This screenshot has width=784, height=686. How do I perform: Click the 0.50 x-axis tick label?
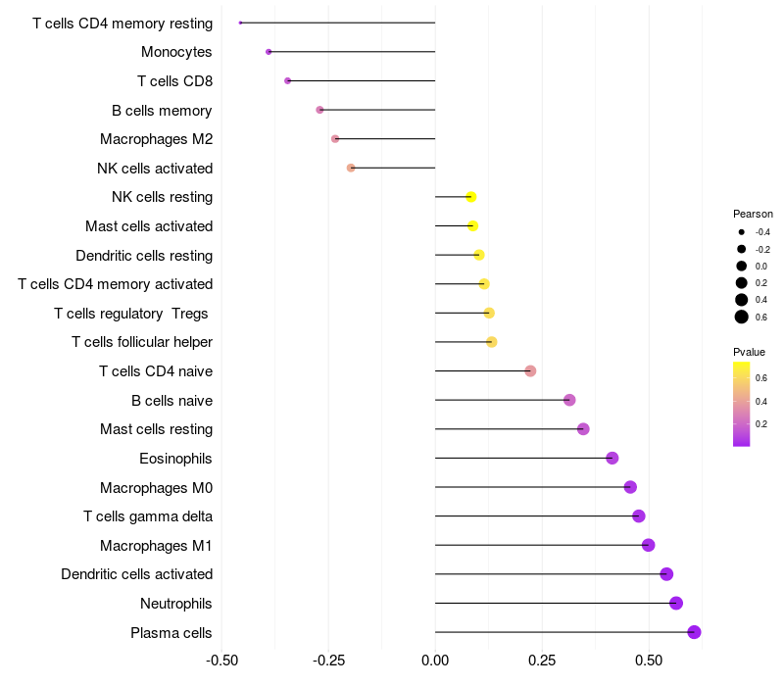tap(648, 660)
